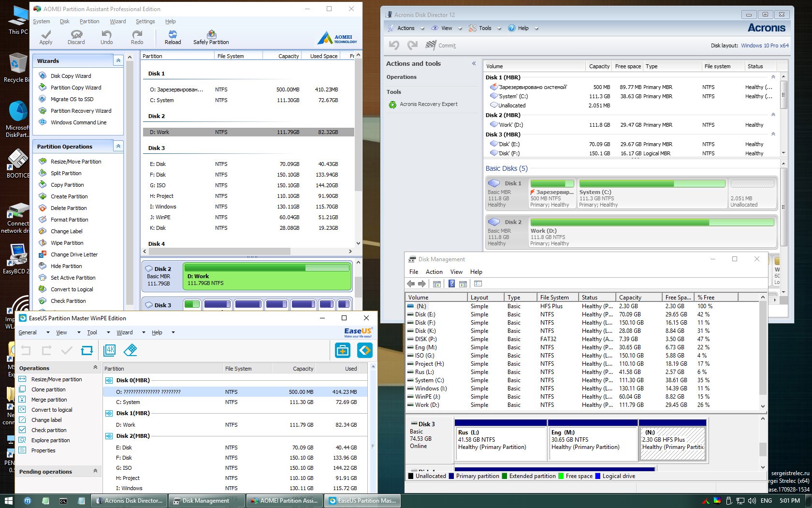Select Migrate OS to SSD wizard
This screenshot has width=812, height=508.
point(72,99)
